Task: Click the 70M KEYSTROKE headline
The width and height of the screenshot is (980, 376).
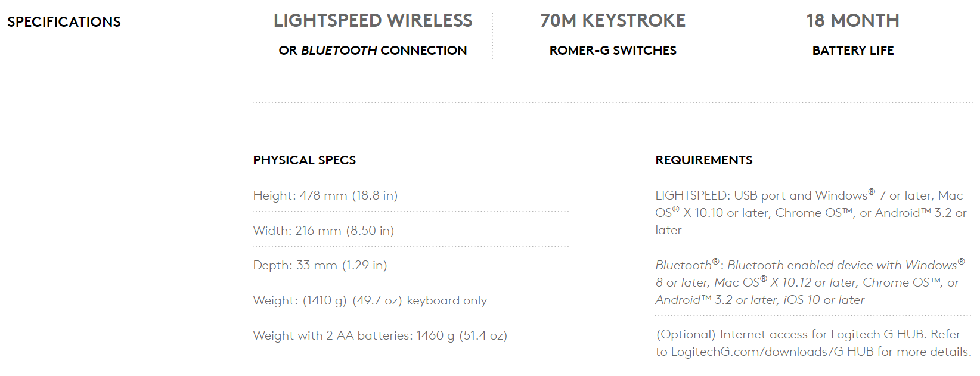Action: pyautogui.click(x=613, y=21)
